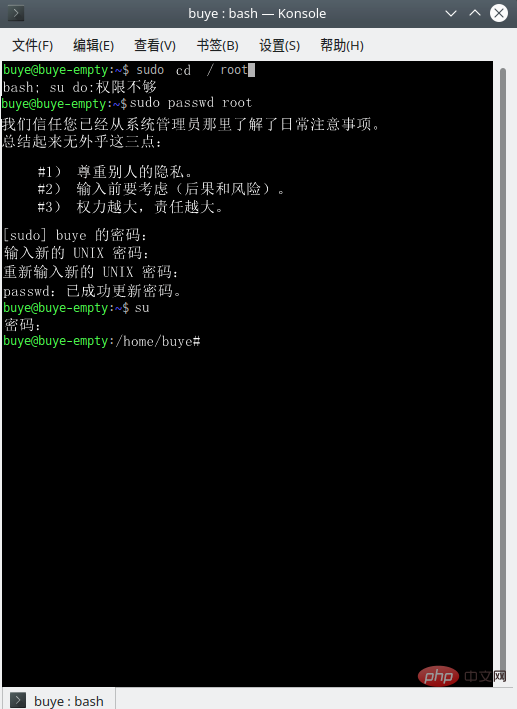The width and height of the screenshot is (517, 709).
Task: Click the [sudo] buye 的密码 prompt line
Action: (x=75, y=235)
